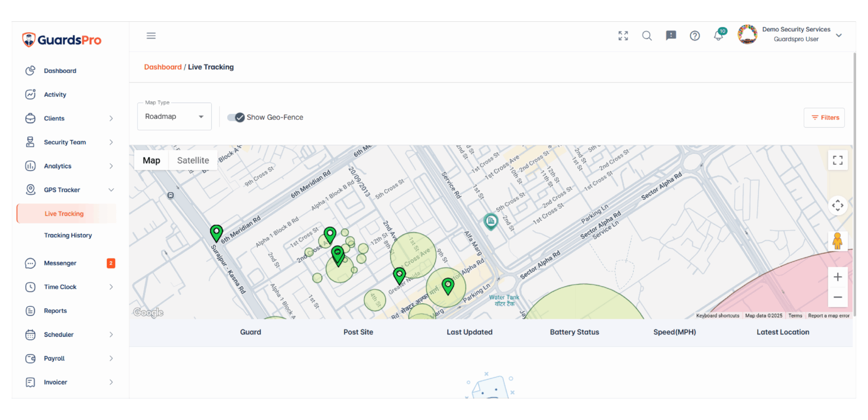Open the Activity menu item
868x420 pixels.
55,95
